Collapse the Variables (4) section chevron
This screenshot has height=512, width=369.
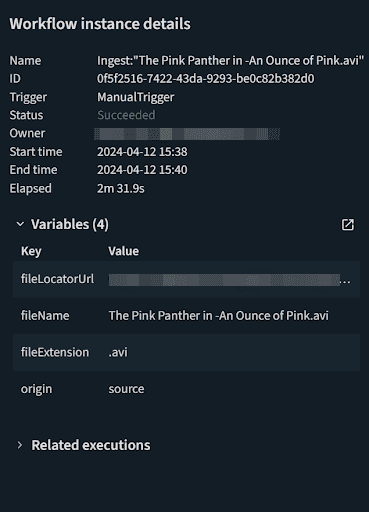coord(20,224)
